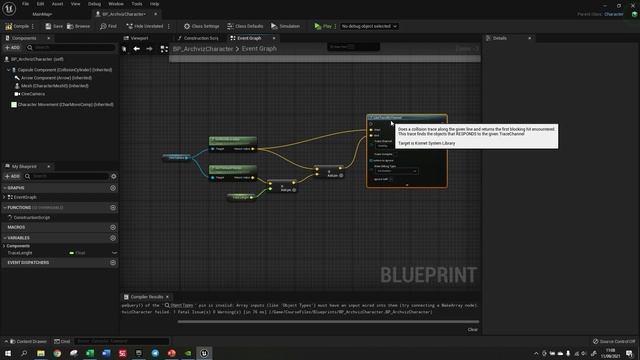Collapse the FUNCTIONS section
This screenshot has height=360, width=640.
[5, 208]
